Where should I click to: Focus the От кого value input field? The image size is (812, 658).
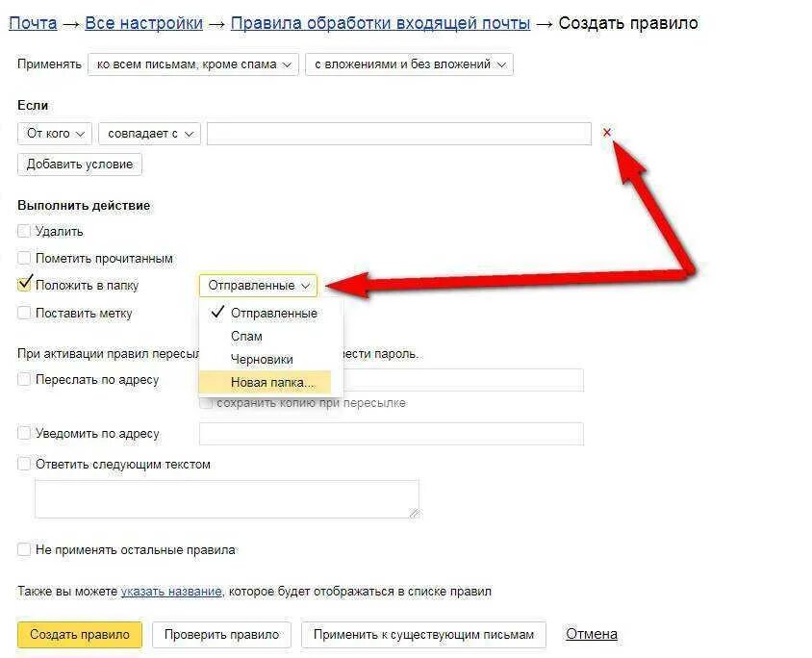[x=398, y=134]
